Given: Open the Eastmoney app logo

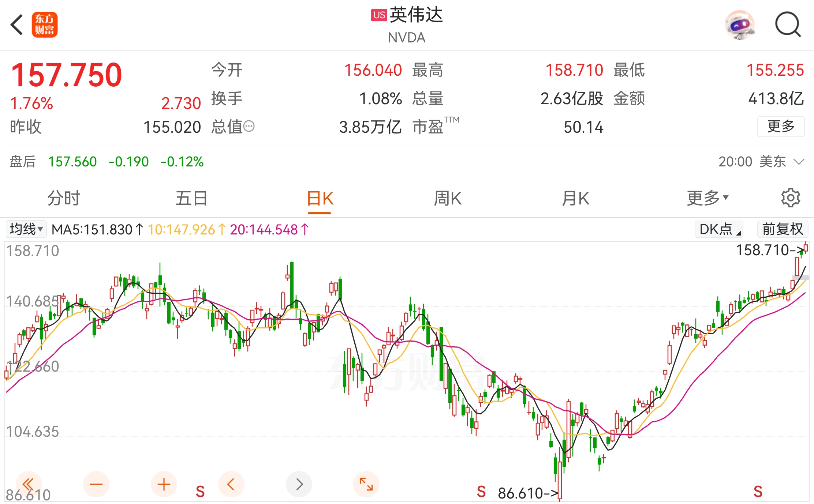Looking at the screenshot, I should [x=45, y=25].
